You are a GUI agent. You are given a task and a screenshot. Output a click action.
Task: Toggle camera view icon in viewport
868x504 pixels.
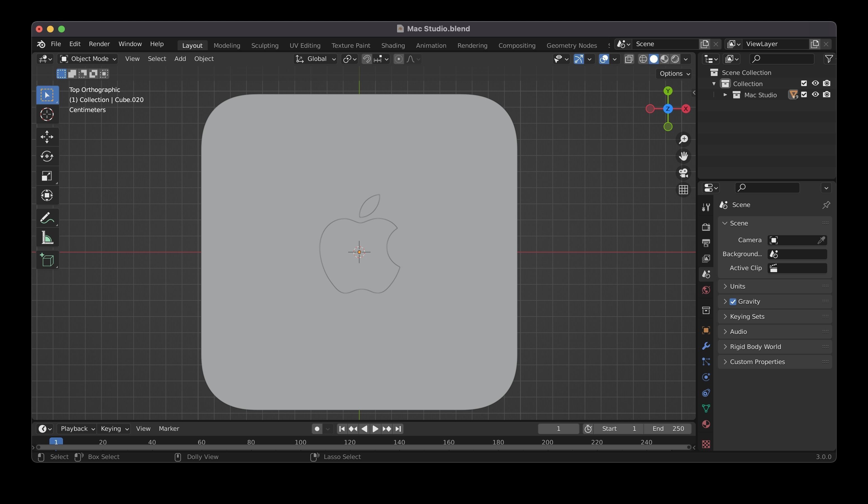[683, 173]
